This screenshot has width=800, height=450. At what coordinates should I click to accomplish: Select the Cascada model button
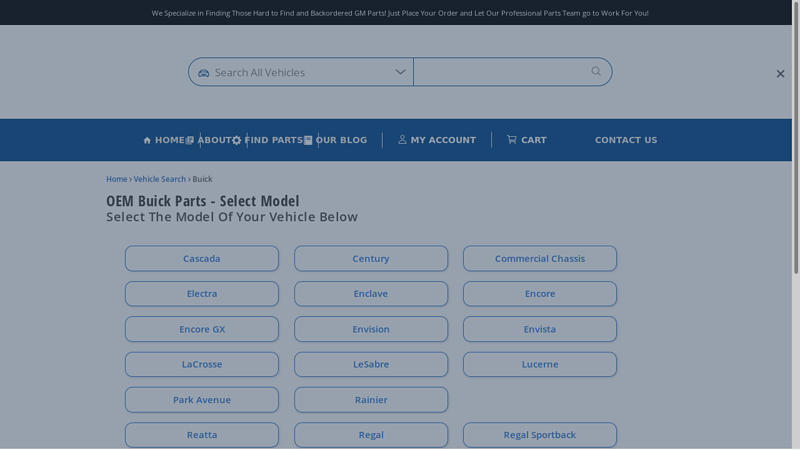[202, 259]
